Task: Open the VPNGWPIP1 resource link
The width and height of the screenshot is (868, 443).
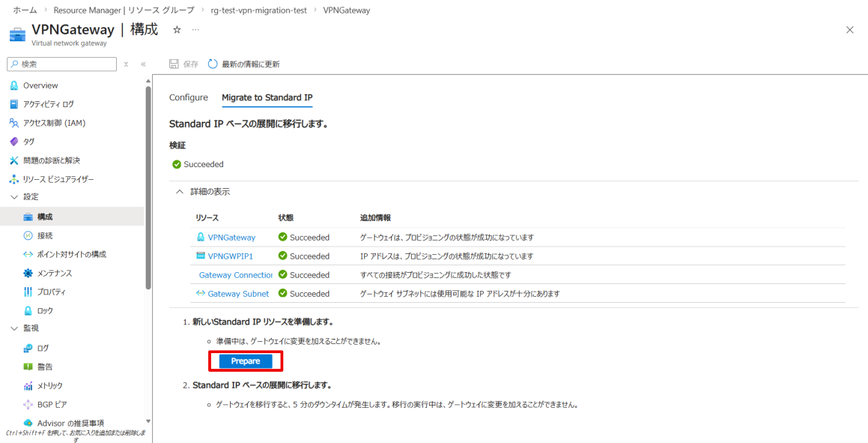Action: pos(231,256)
